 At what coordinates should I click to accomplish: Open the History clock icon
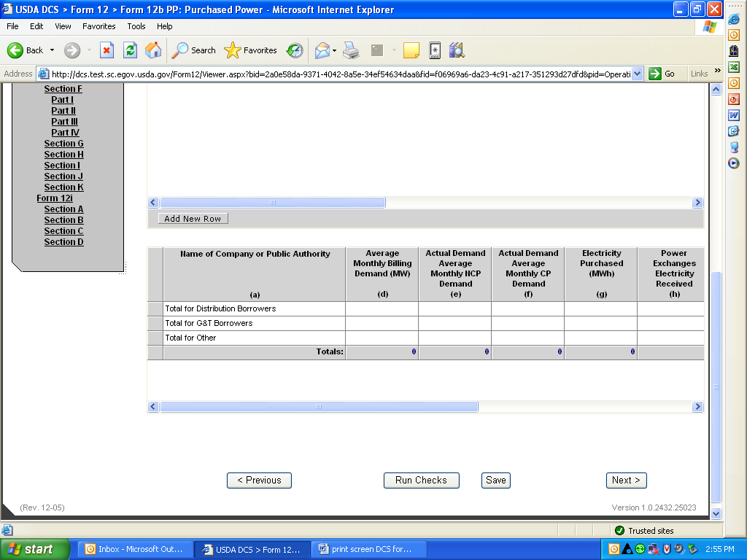[x=295, y=50]
